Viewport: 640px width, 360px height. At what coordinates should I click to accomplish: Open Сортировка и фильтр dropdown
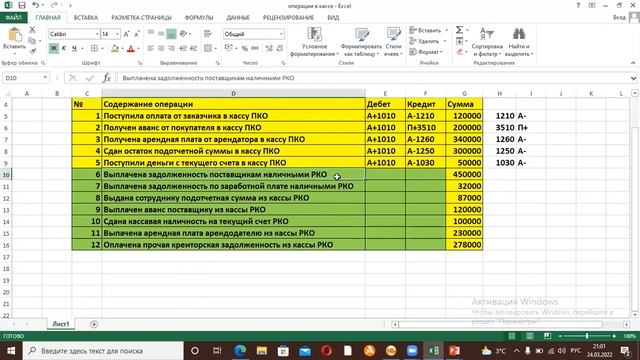click(x=487, y=42)
